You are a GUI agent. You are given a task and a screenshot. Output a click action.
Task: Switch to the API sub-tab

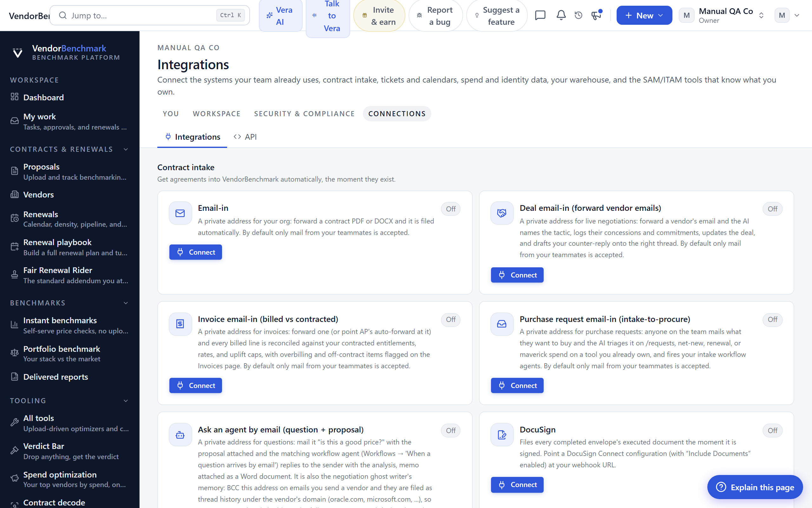pyautogui.click(x=245, y=137)
